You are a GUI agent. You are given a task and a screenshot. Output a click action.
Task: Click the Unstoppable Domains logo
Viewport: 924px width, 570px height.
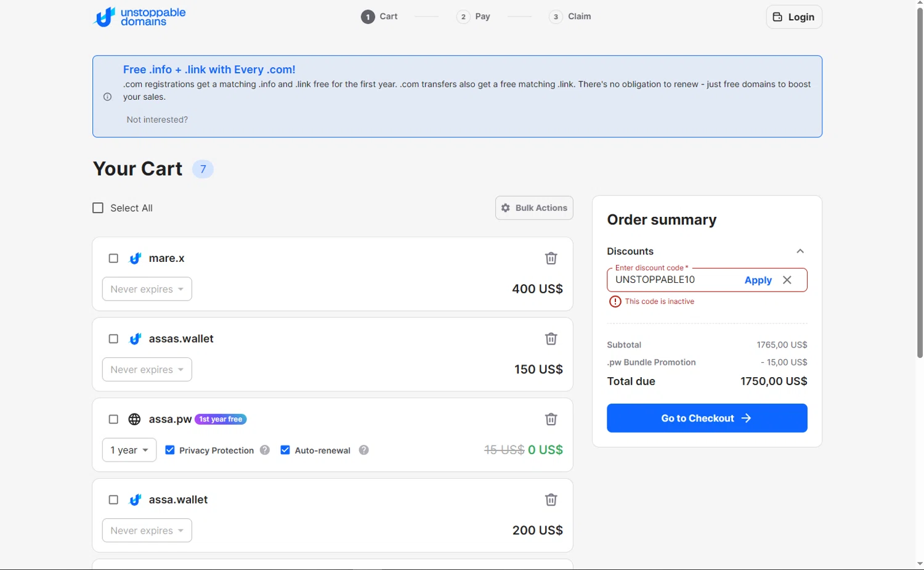tap(139, 17)
